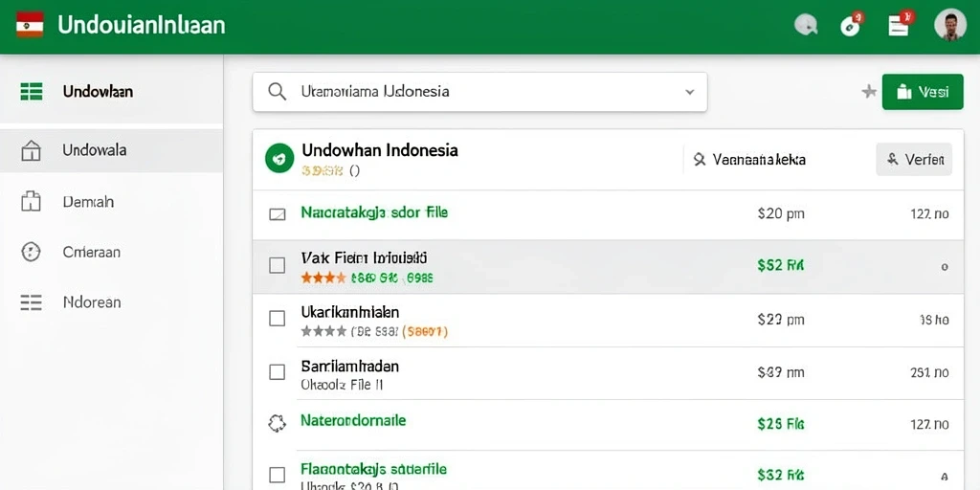The image size is (980, 490).
Task: Open the user profile avatar
Action: (950, 25)
